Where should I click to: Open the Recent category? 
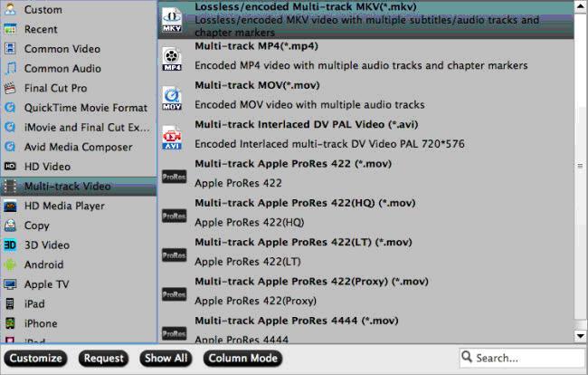(x=79, y=29)
